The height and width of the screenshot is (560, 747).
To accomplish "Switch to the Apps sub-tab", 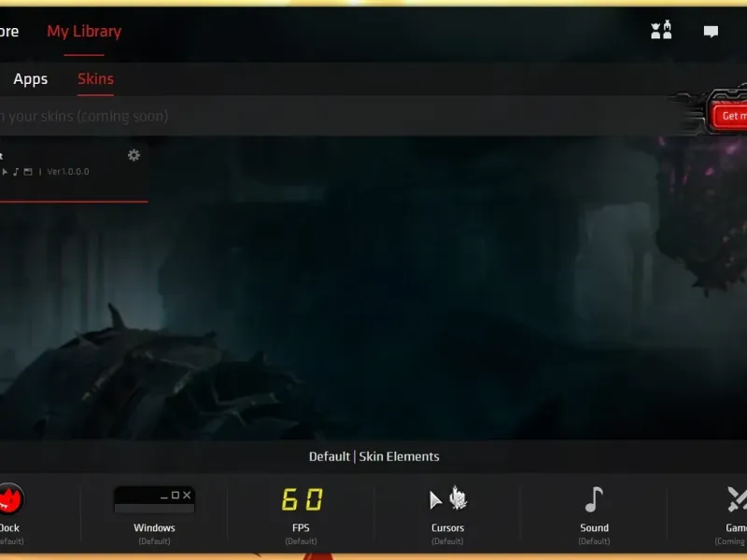I will tap(31, 78).
